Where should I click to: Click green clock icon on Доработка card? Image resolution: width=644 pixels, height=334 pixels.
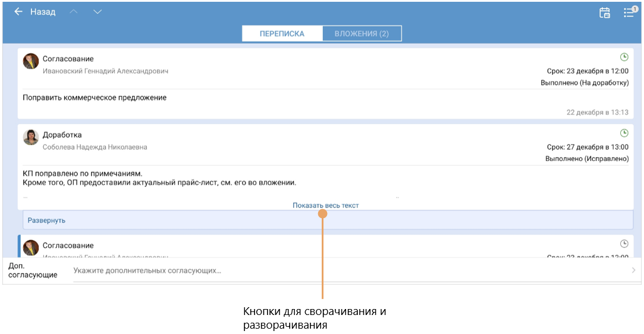click(624, 133)
